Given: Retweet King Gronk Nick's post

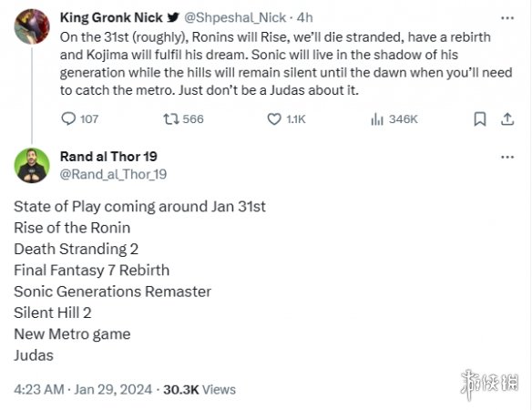Looking at the screenshot, I should 171,119.
